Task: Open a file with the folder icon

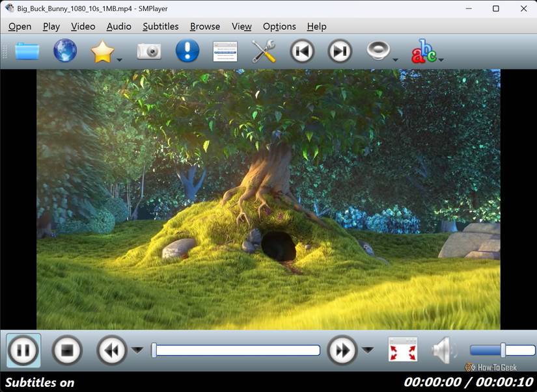Action: coord(27,51)
